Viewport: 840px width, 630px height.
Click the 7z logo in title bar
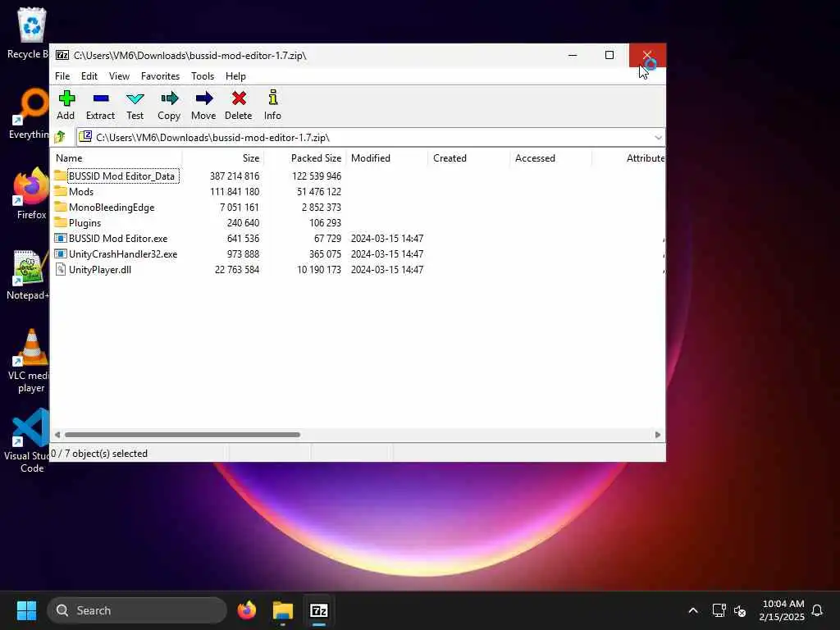point(62,55)
